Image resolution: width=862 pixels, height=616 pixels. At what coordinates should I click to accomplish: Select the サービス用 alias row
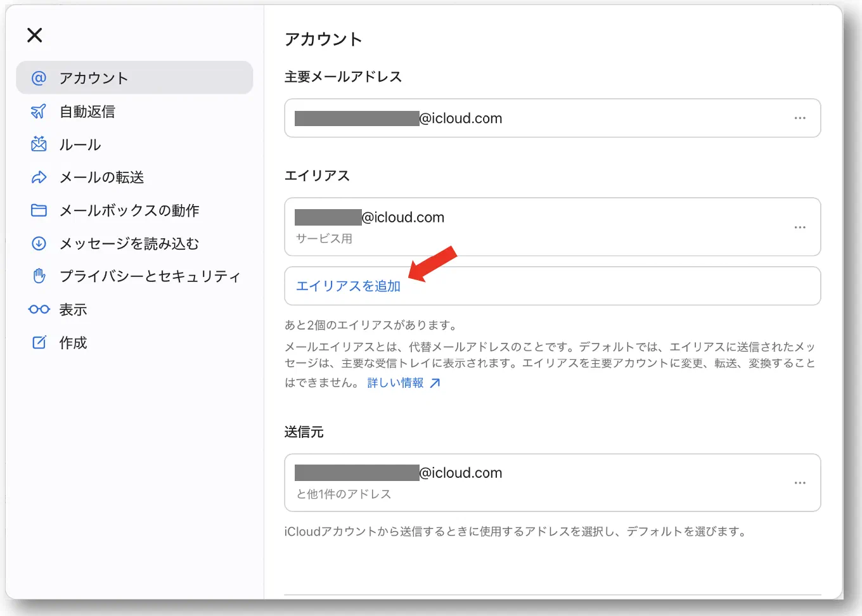click(553, 227)
